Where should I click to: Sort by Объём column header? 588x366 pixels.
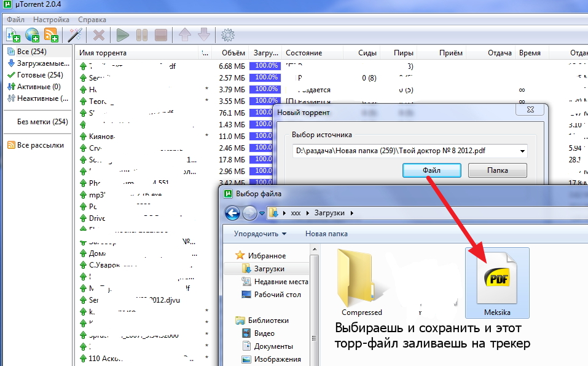tap(233, 53)
